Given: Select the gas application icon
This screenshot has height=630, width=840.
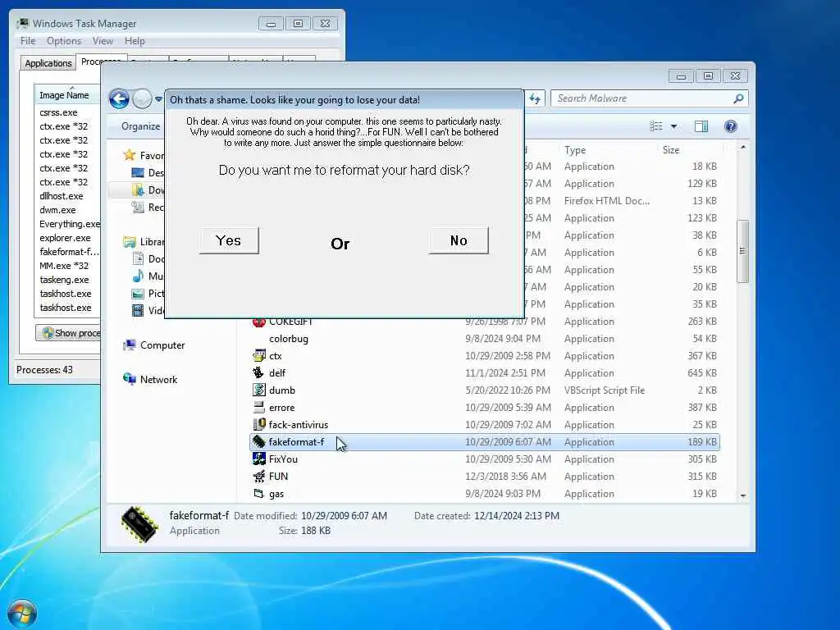Looking at the screenshot, I should tap(259, 493).
